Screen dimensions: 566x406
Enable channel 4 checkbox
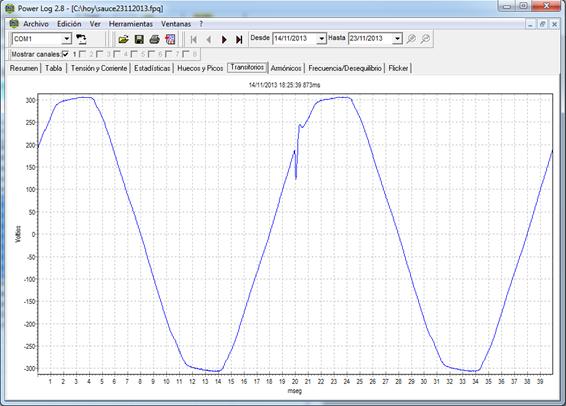(117, 54)
